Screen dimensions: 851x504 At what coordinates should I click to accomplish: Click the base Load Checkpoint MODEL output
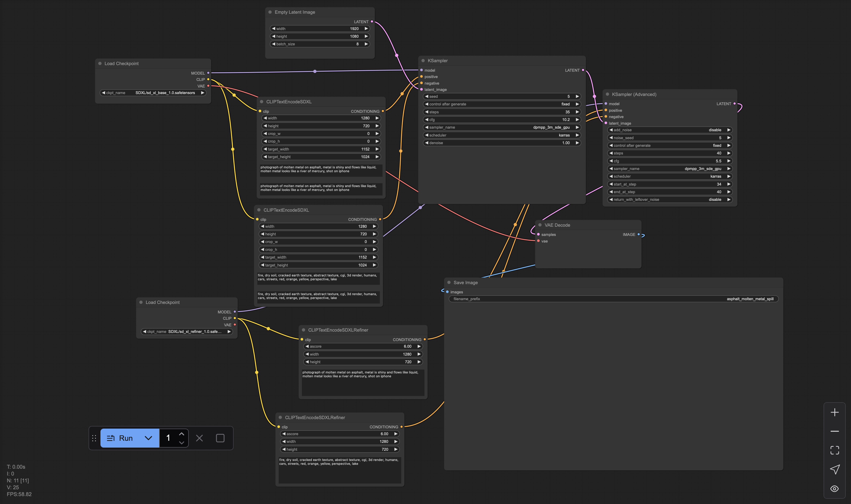[x=208, y=73]
